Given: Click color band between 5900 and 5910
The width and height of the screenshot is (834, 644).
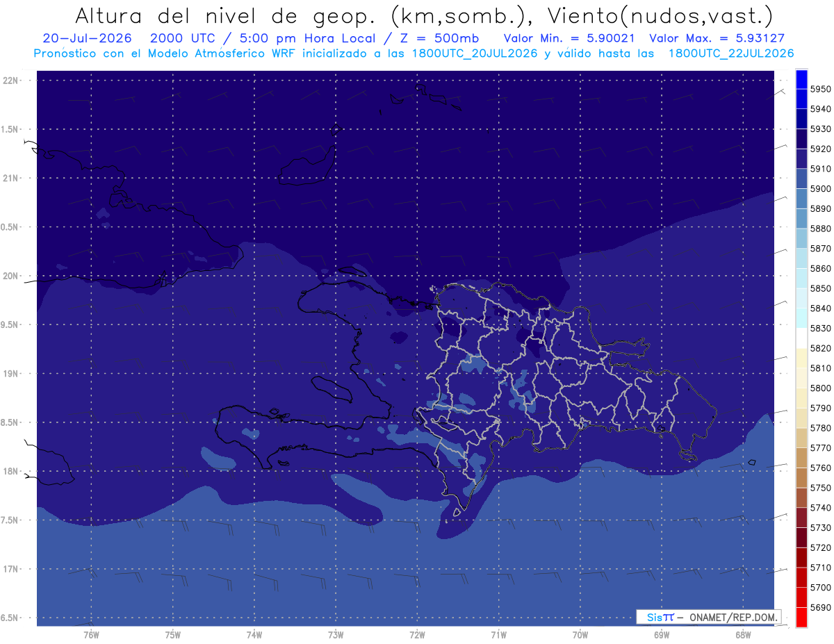Looking at the screenshot, I should [x=801, y=179].
